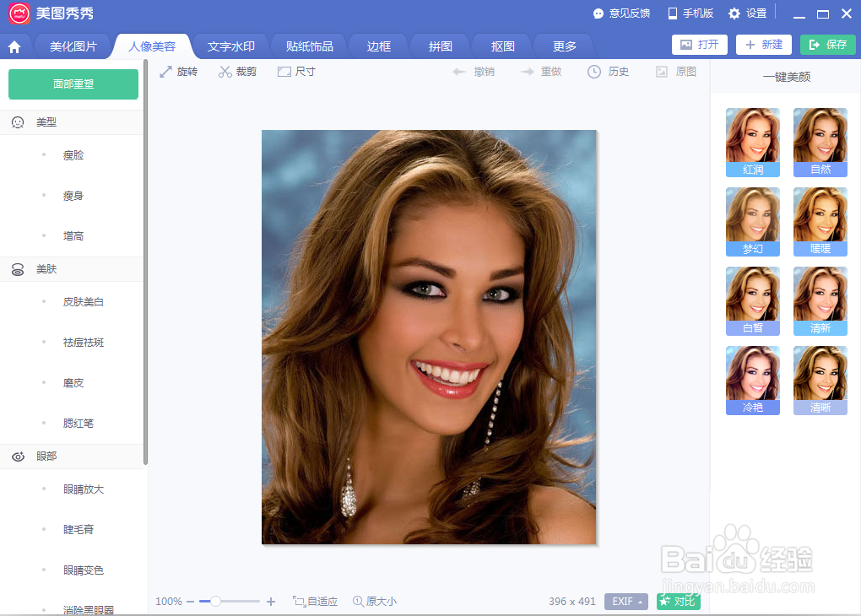Click the 一键美颜 panel title
861x616 pixels.
click(x=787, y=78)
